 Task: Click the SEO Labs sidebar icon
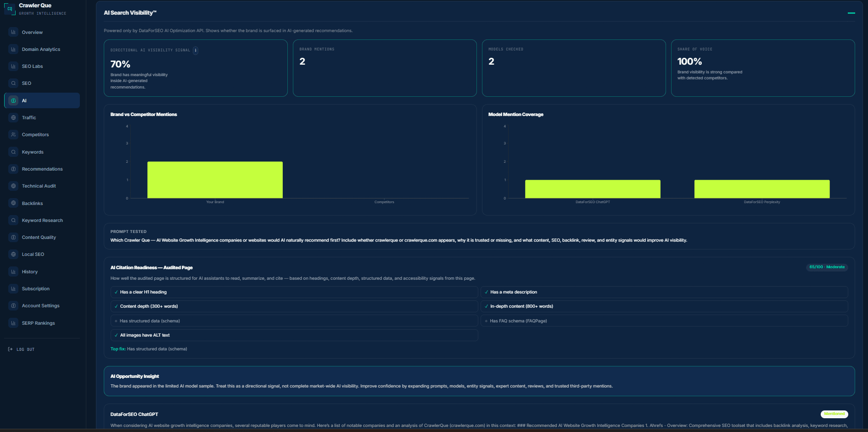[13, 66]
